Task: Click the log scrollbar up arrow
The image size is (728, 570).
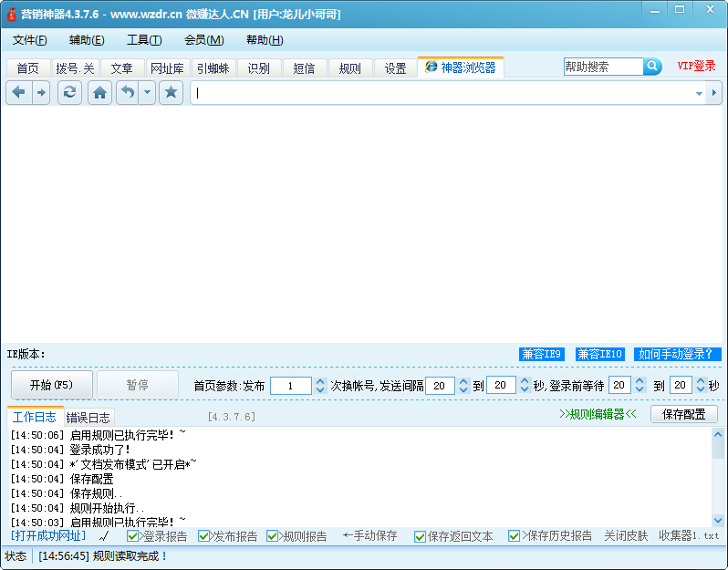Action: [718, 434]
